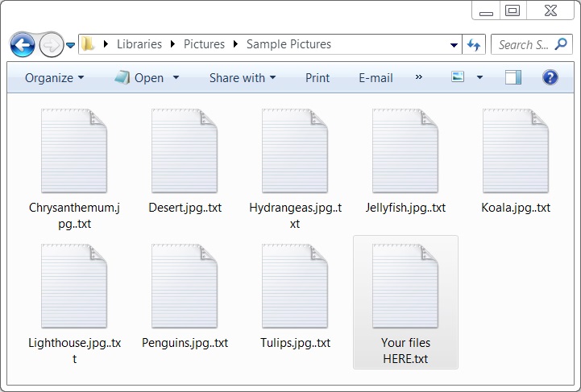The image size is (581, 392).
Task: Focus the Search Sample Pictures box
Action: [x=531, y=44]
